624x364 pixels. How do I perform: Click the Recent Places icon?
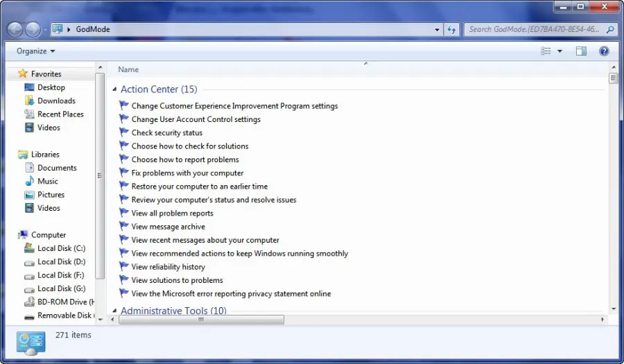coord(29,114)
